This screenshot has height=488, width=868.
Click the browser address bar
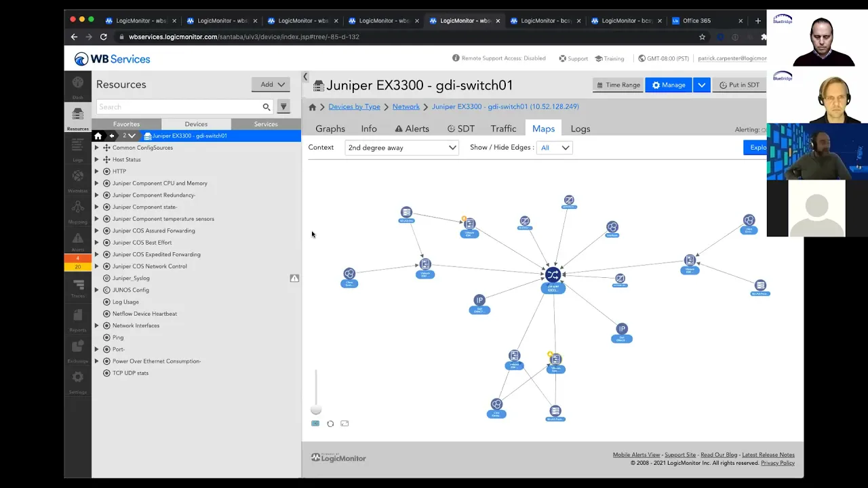(x=407, y=37)
